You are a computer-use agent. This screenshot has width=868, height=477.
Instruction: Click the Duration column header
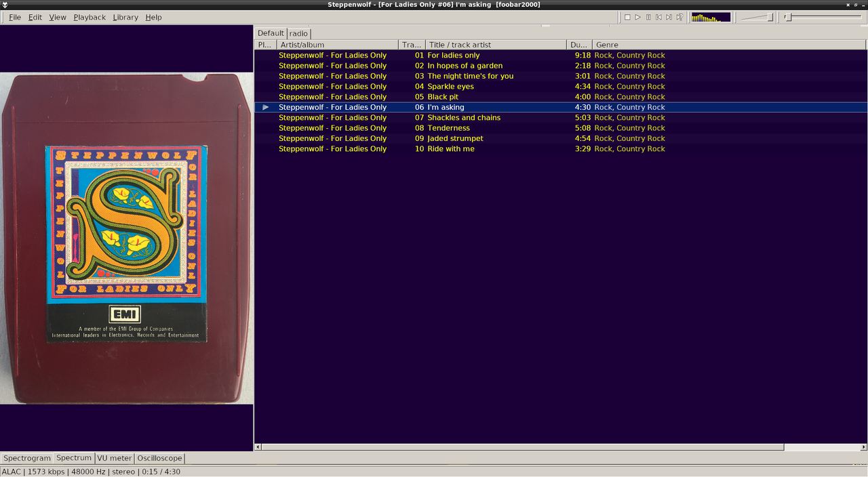(x=579, y=45)
